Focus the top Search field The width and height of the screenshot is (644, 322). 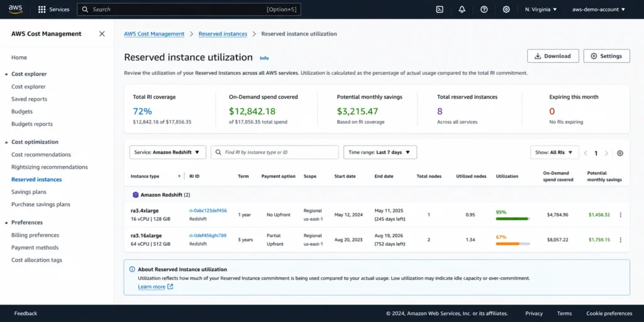189,9
